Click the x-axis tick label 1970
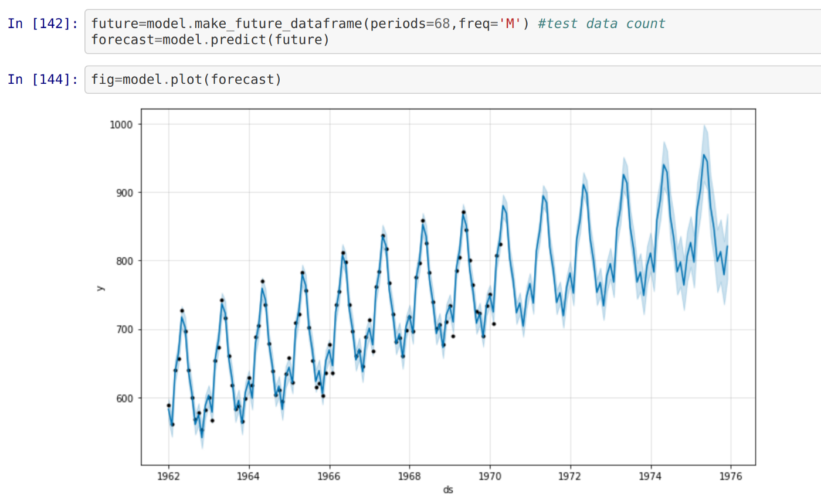This screenshot has width=821, height=504. coord(490,477)
